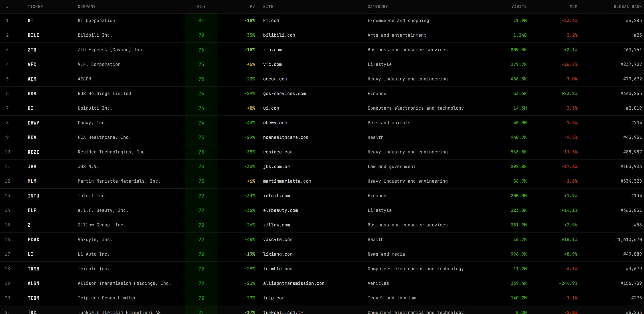Click the # column header
This screenshot has width=644, height=314.
click(x=7, y=7)
